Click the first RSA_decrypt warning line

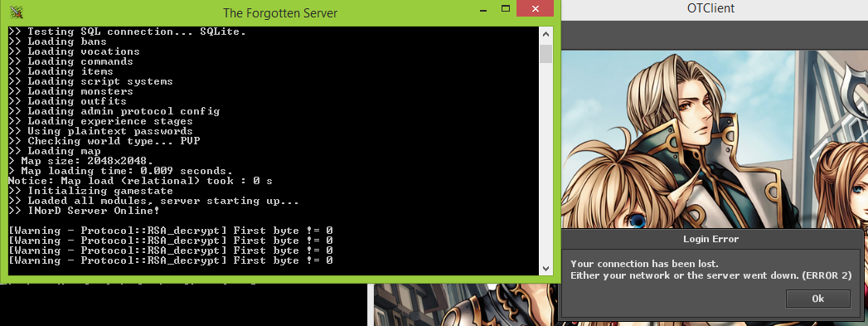coord(171,231)
